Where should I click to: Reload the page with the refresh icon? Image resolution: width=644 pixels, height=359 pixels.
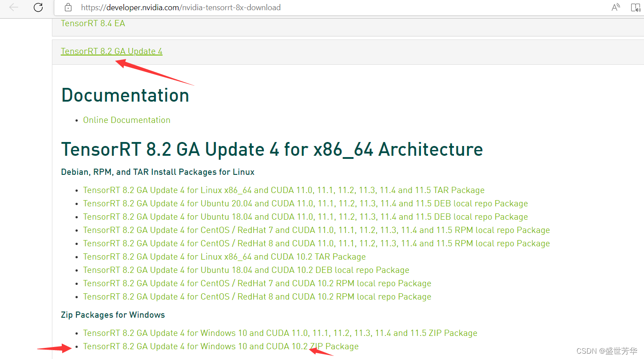[38, 7]
